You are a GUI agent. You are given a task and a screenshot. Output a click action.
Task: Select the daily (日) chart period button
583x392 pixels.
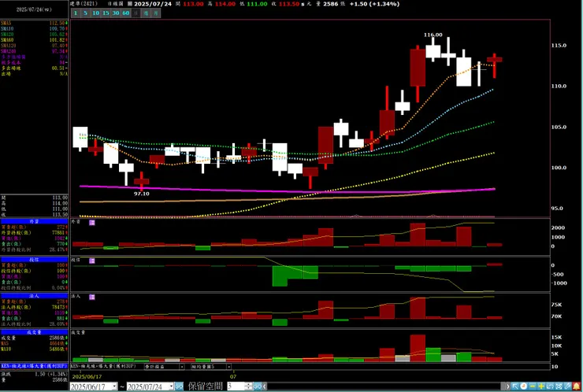[x=136, y=13]
